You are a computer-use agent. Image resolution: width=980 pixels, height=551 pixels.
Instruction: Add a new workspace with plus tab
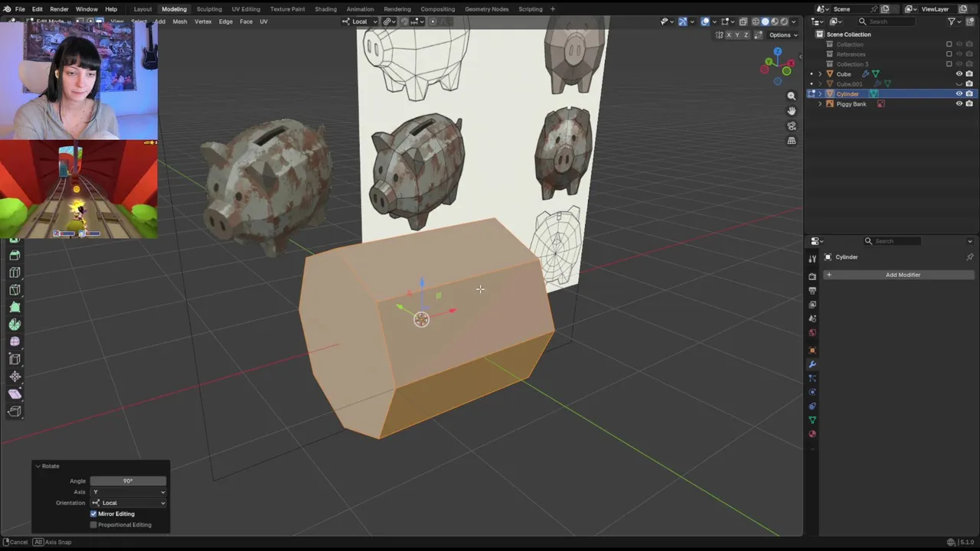pyautogui.click(x=553, y=9)
